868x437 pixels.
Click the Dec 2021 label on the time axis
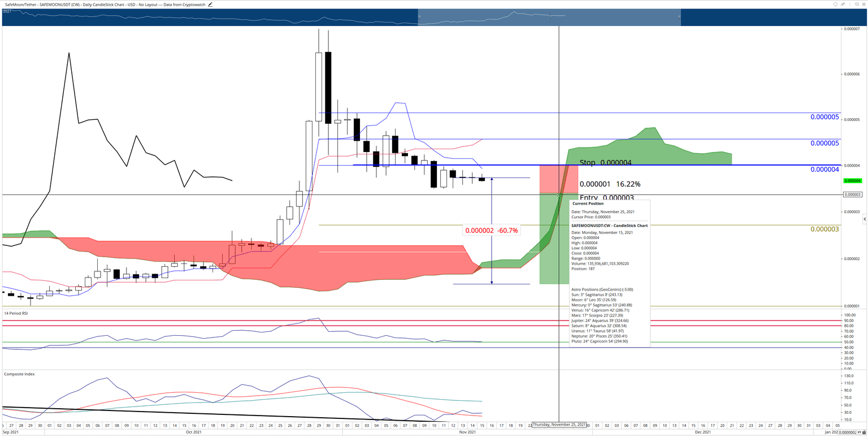click(702, 432)
